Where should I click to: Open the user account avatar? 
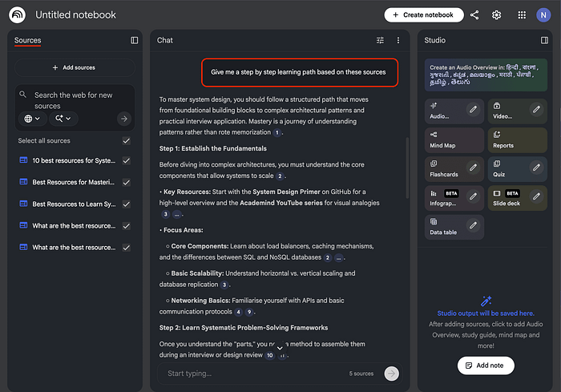pos(544,14)
